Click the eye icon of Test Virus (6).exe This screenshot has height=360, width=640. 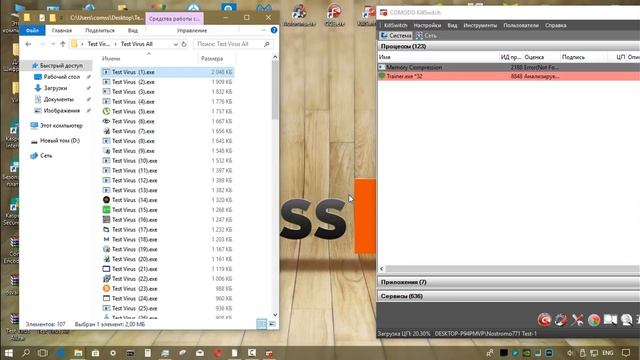(x=106, y=121)
